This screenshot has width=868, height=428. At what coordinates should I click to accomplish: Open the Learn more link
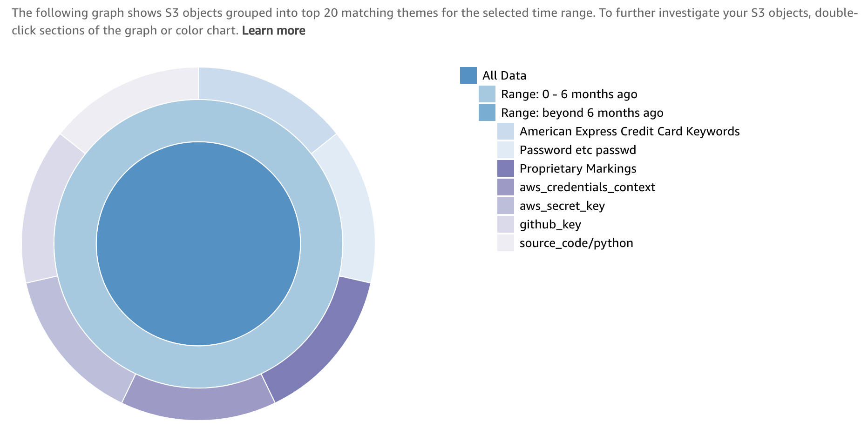pyautogui.click(x=274, y=31)
